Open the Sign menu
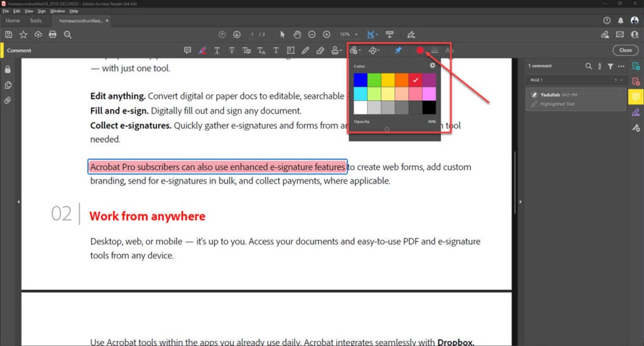Image resolution: width=644 pixels, height=346 pixels. tap(42, 11)
